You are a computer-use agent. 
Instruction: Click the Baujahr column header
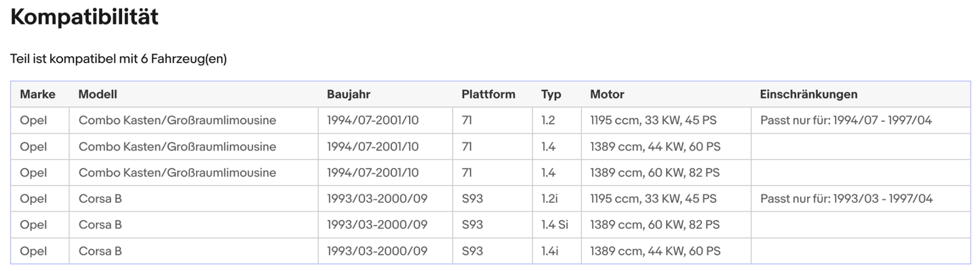349,95
